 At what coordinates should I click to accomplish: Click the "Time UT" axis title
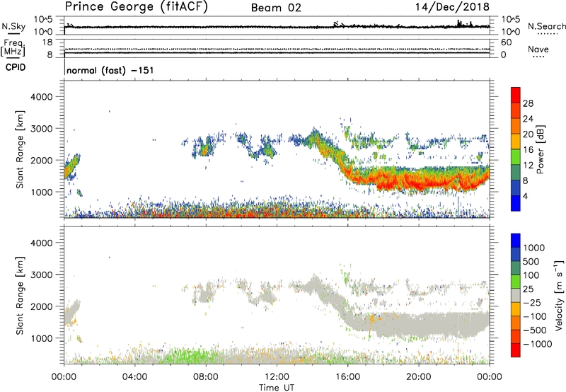[x=277, y=388]
